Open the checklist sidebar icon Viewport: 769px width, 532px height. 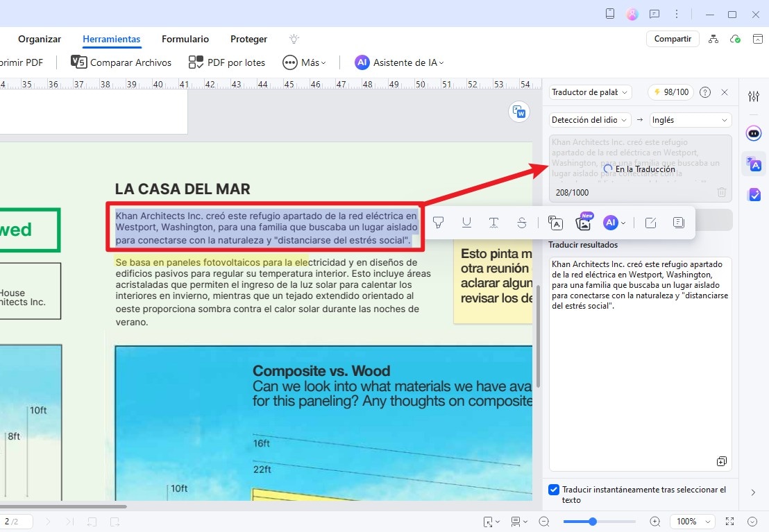point(754,195)
